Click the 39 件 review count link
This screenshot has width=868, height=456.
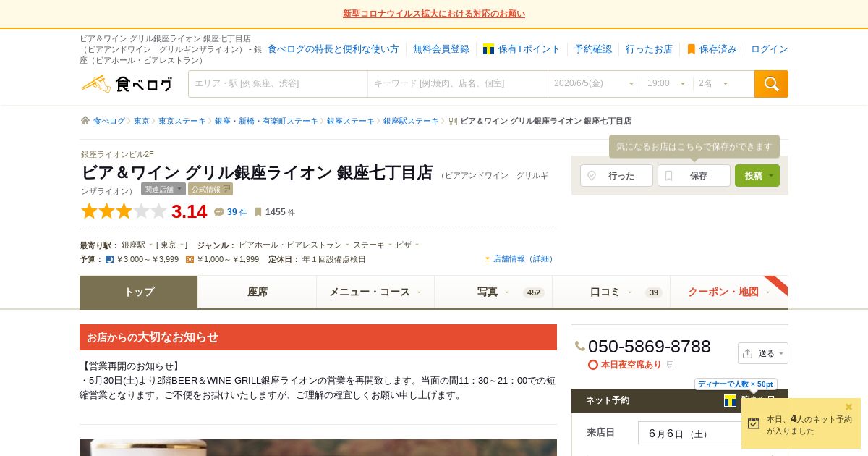point(237,212)
